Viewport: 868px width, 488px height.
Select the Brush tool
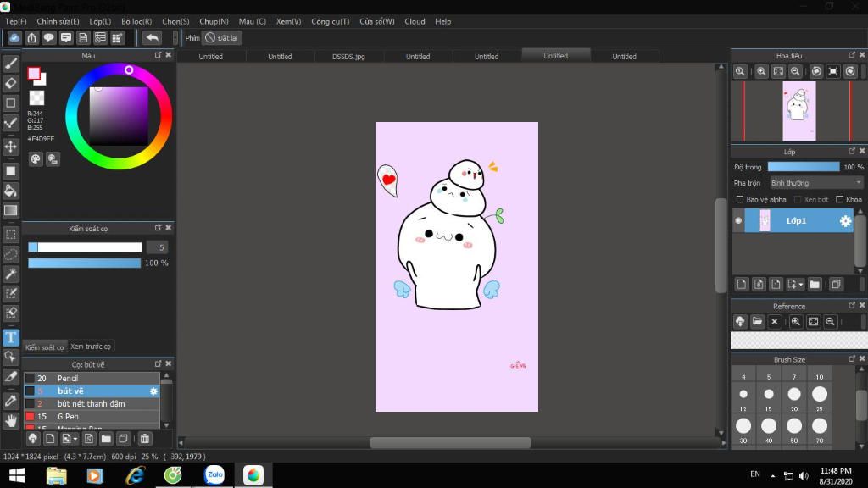tap(10, 64)
